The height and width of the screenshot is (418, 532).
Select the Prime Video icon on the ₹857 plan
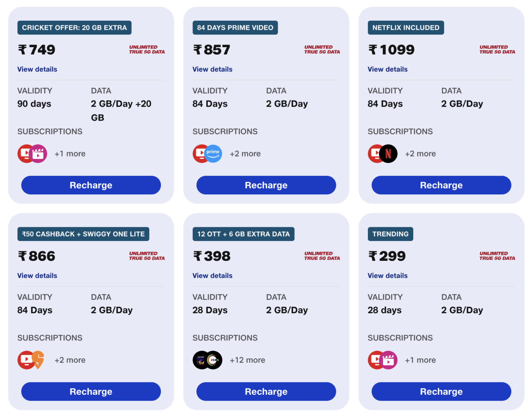click(x=214, y=153)
